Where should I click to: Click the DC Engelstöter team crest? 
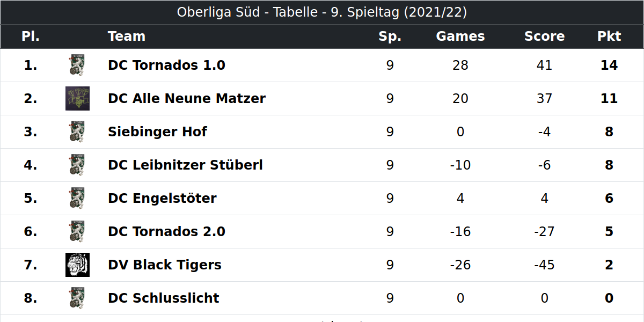[x=77, y=198]
